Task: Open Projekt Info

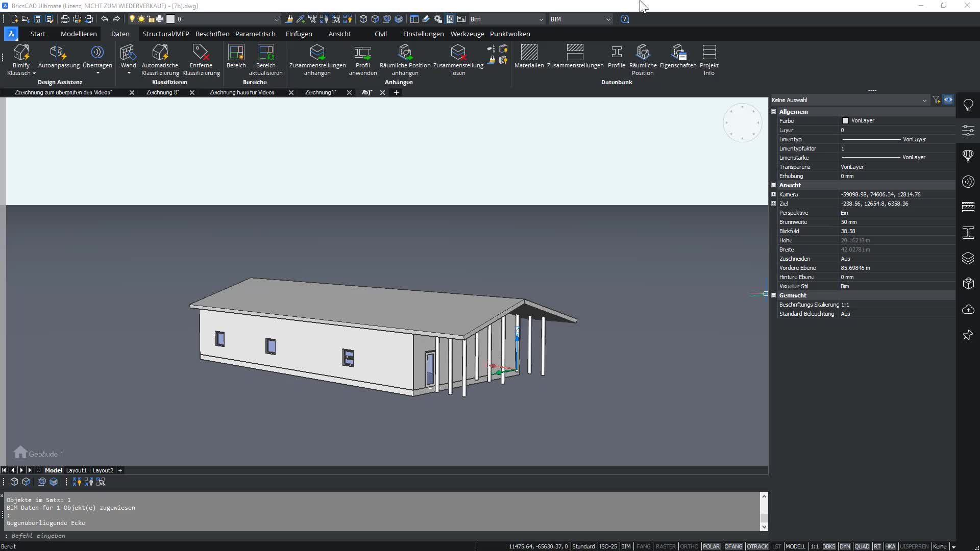Action: (709, 60)
